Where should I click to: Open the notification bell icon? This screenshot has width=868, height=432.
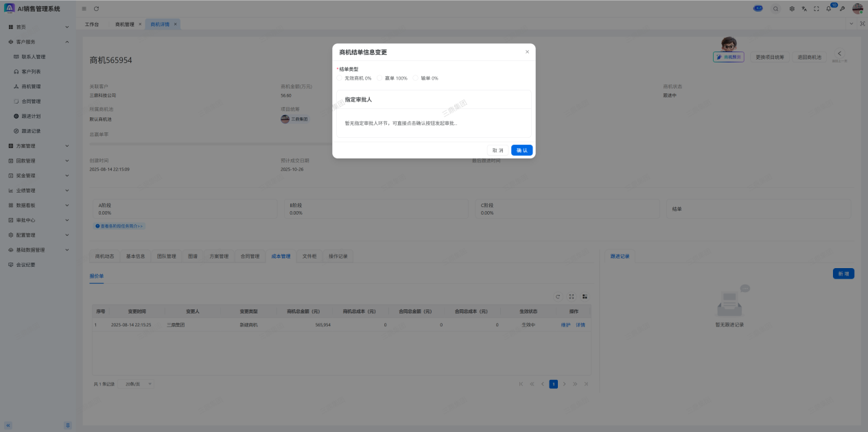coord(828,9)
